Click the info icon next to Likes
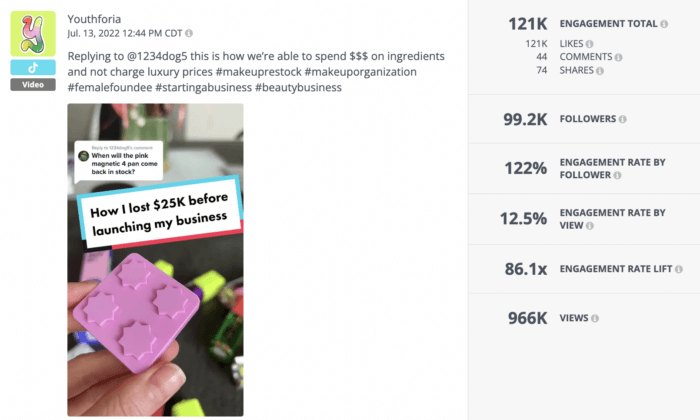Image resolution: width=700 pixels, height=420 pixels. click(589, 44)
